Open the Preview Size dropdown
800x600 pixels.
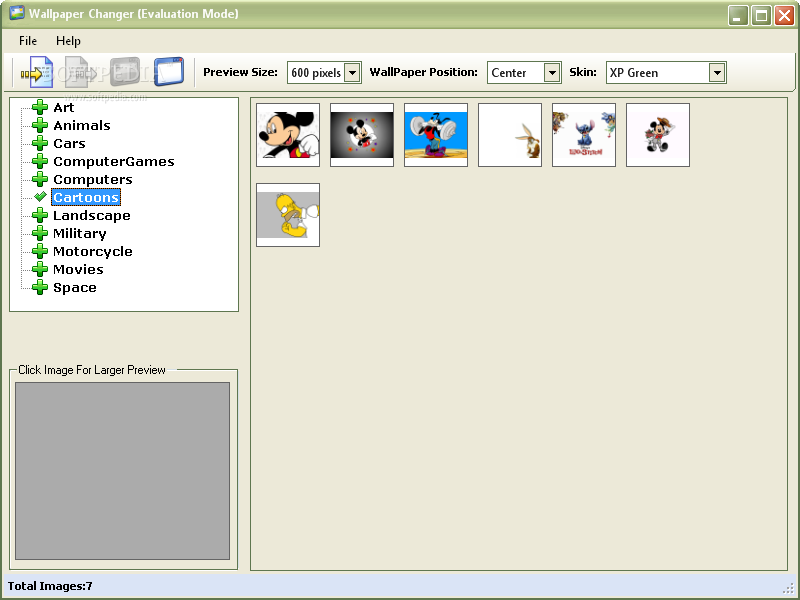[353, 72]
